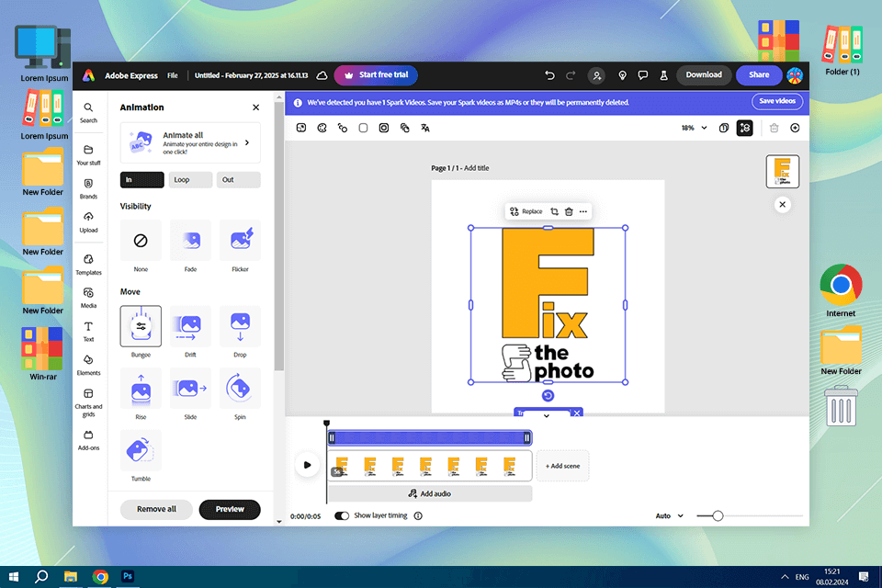Screen dimensions: 882x588
Task: Open the File menu
Action: tap(173, 75)
